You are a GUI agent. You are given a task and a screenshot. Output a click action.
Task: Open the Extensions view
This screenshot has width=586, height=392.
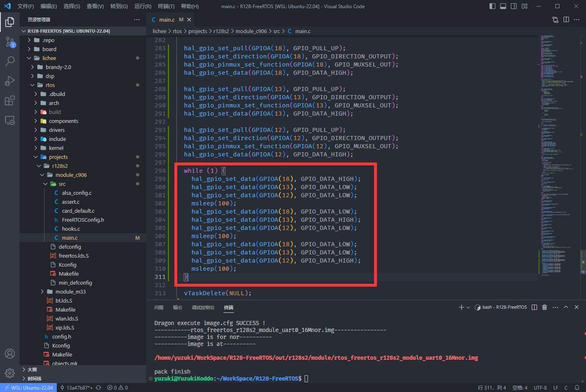click(10, 100)
